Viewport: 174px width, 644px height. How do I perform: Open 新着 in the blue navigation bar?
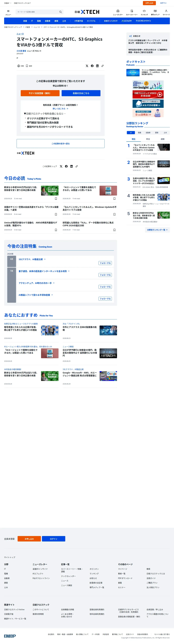[25, 21]
